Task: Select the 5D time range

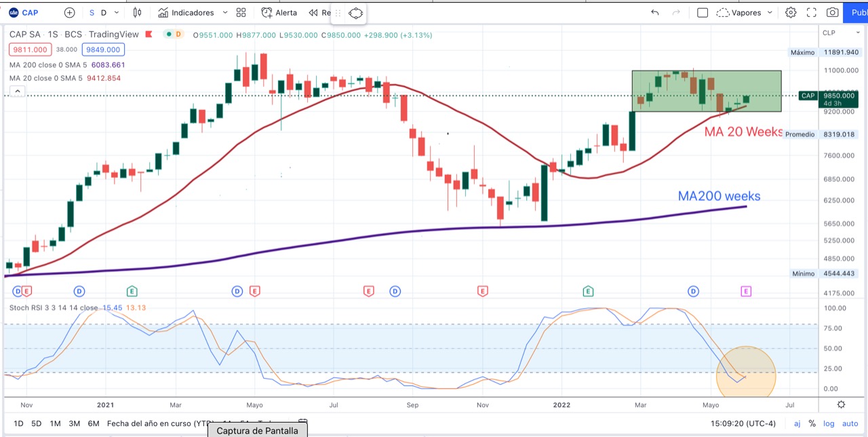Action: tap(37, 423)
